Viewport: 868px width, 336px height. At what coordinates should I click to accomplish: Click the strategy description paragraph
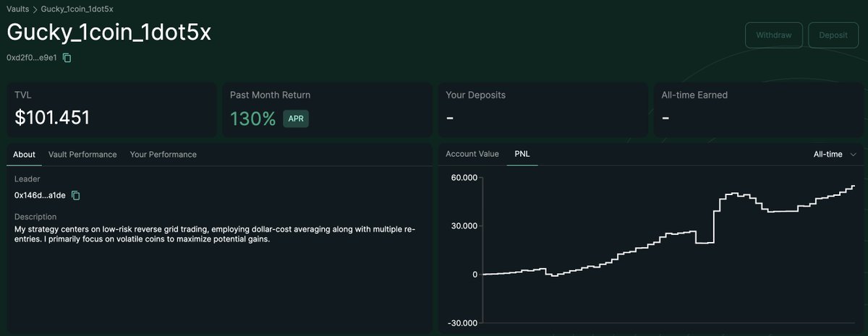coord(215,234)
